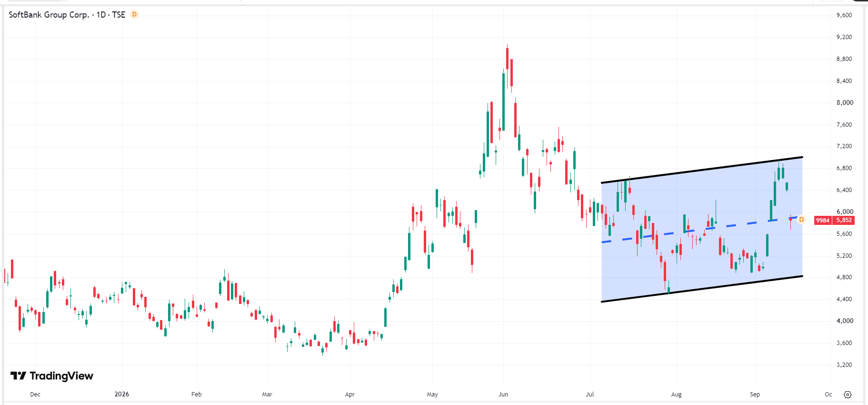The height and width of the screenshot is (405, 868).
Task: Click the 4,400 price axis label
Action: pyautogui.click(x=844, y=299)
